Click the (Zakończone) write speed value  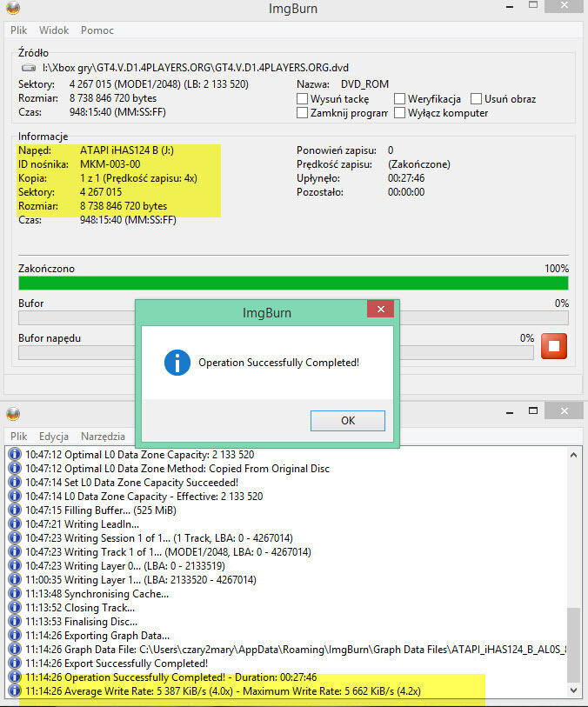click(x=419, y=164)
